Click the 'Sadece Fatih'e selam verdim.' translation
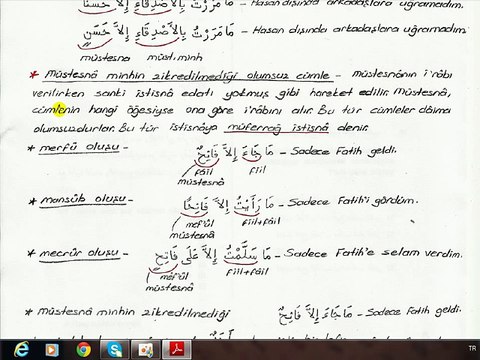Screen dimensions: 480x360 click(x=373, y=253)
